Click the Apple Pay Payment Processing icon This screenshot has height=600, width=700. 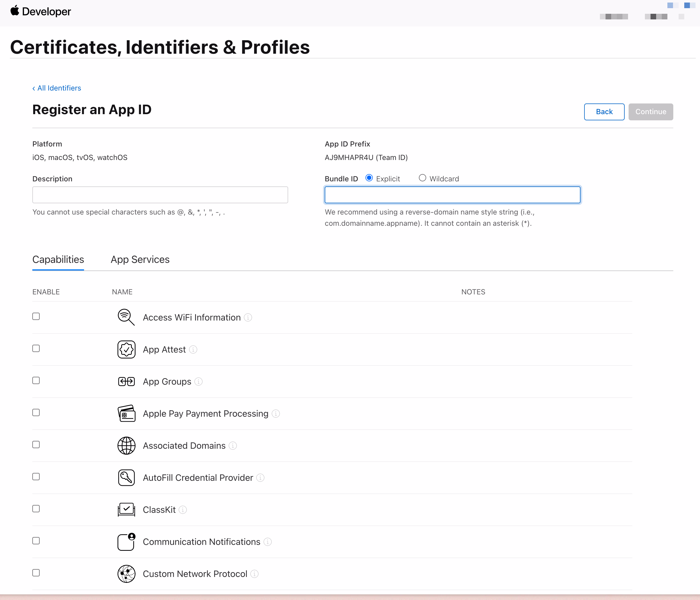pyautogui.click(x=126, y=413)
